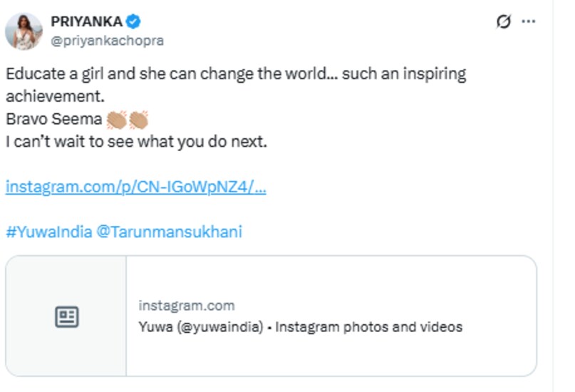Click 'I can't wait to see' sentence

click(x=135, y=142)
